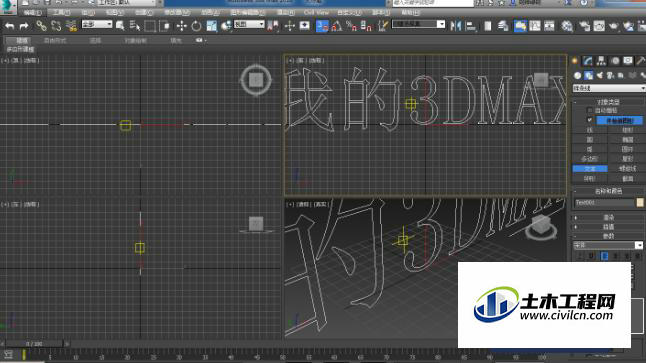The height and width of the screenshot is (363, 646).
Task: Open the selection filter dropdown
Action: [x=97, y=25]
